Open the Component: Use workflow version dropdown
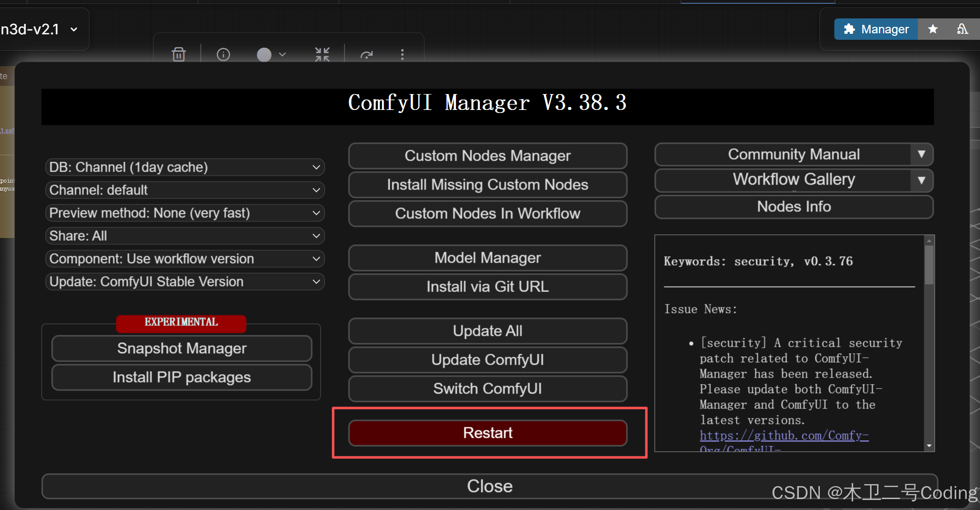Screen dimensions: 980x510 pos(184,259)
